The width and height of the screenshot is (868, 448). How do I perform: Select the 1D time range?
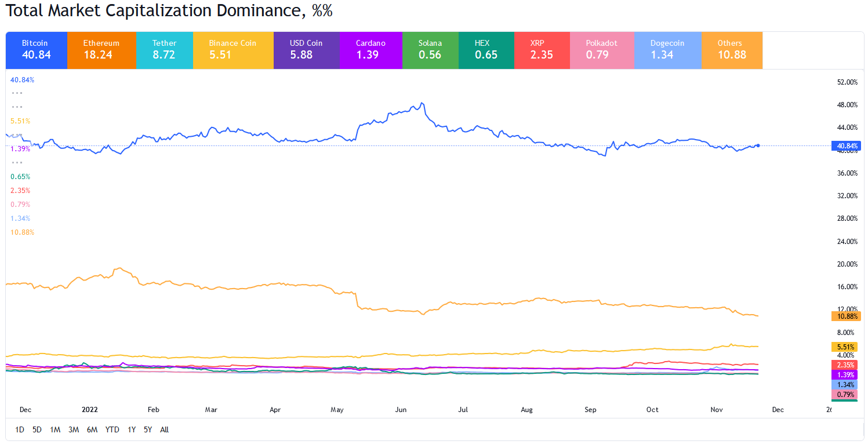pyautogui.click(x=20, y=429)
